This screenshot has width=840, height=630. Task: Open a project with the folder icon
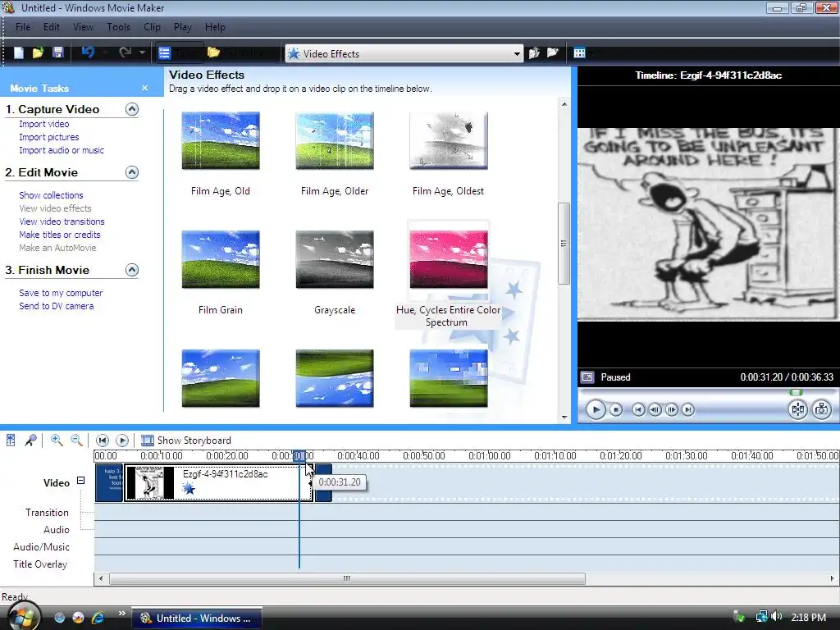[x=38, y=53]
